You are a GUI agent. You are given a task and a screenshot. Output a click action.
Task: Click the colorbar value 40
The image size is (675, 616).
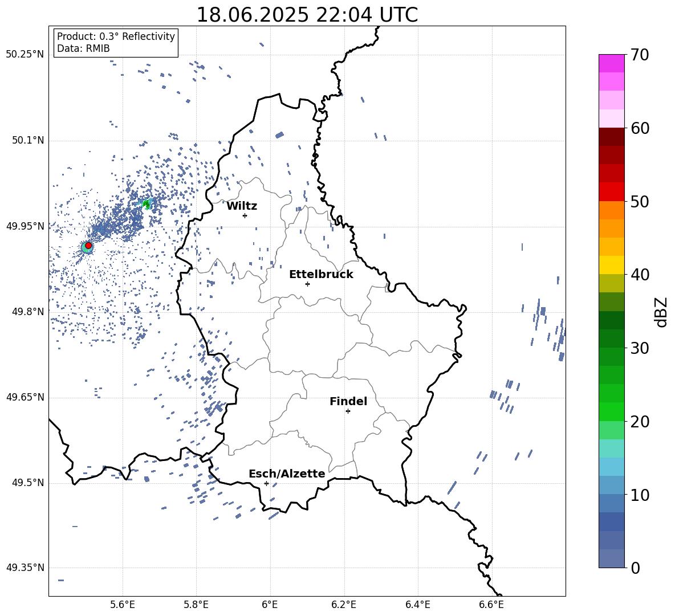click(x=640, y=275)
